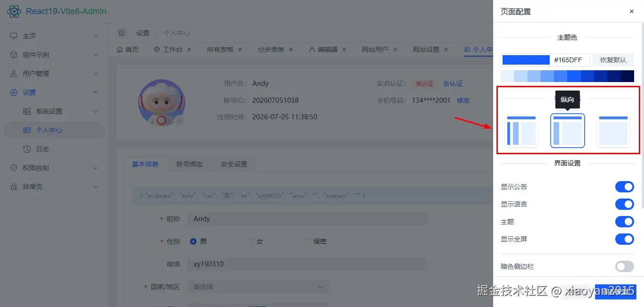The image size is (644, 307).
Task: Select the two-column sidebar layout thumbnail
Action: click(x=521, y=131)
